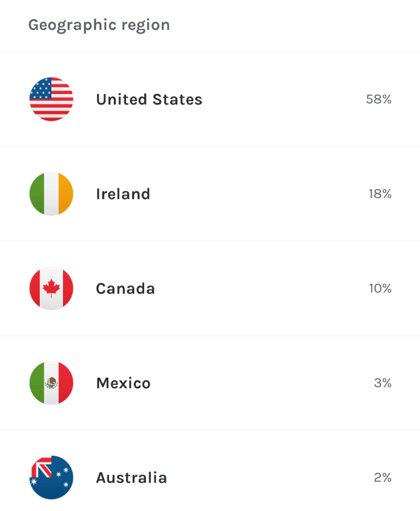Screen dimensions: 420x511
Task: Click the 10% value for Canada
Action: pos(380,288)
